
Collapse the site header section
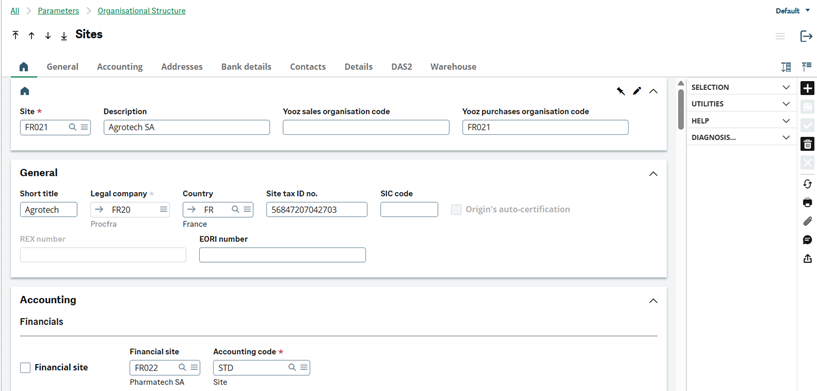click(x=653, y=91)
